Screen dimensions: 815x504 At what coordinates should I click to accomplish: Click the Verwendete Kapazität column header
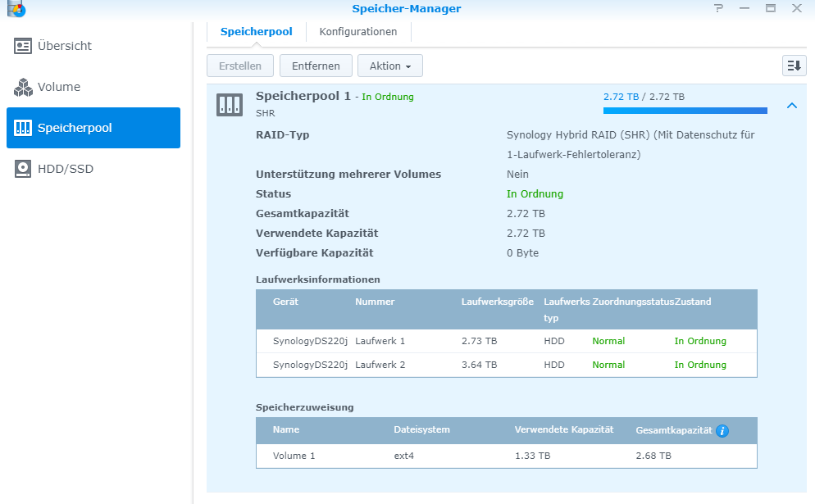[564, 430]
